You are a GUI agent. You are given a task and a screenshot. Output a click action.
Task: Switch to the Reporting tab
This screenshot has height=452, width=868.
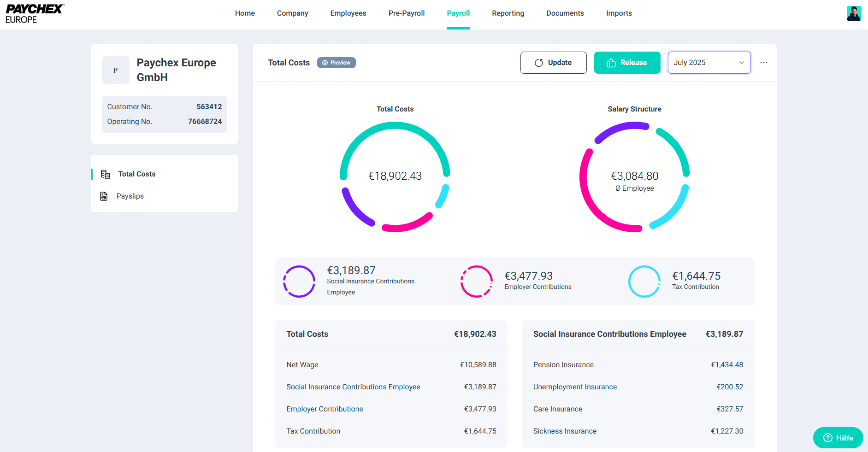[x=508, y=13]
